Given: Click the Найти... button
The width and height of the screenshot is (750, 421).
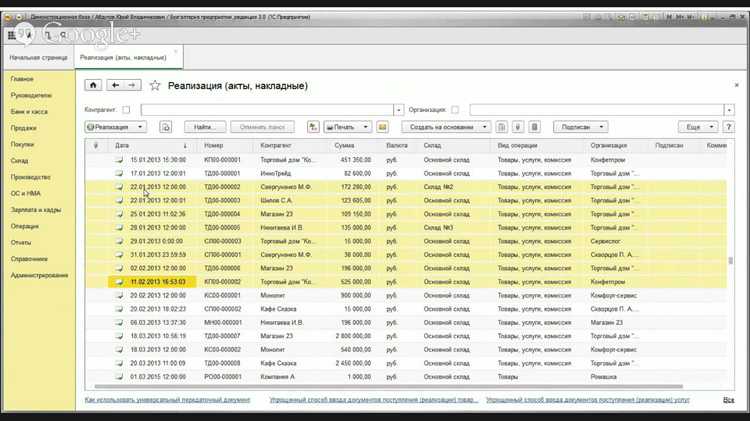Looking at the screenshot, I should (204, 127).
